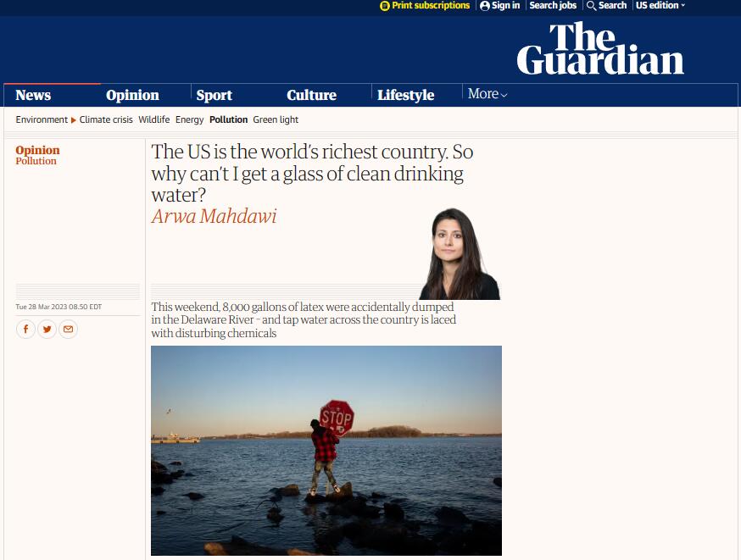
Task: Click the orange arrow after Environment
Action: coord(73,120)
